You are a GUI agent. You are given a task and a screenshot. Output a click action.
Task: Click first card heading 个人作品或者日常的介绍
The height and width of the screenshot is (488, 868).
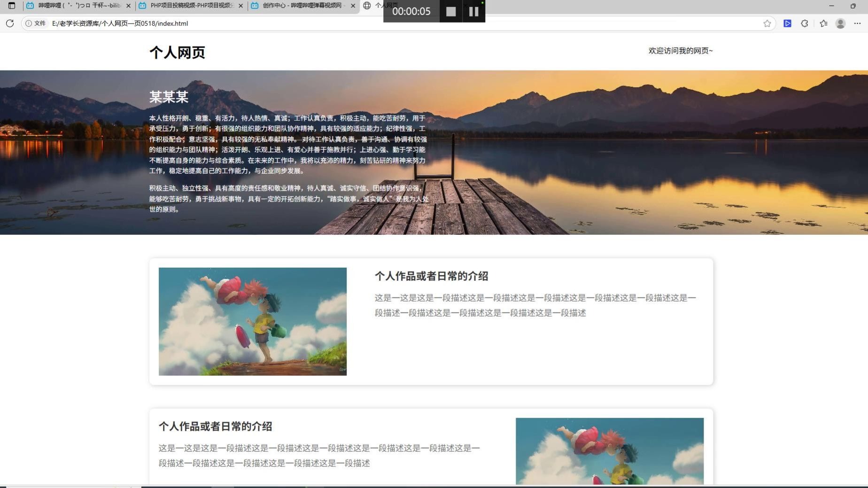tap(431, 276)
